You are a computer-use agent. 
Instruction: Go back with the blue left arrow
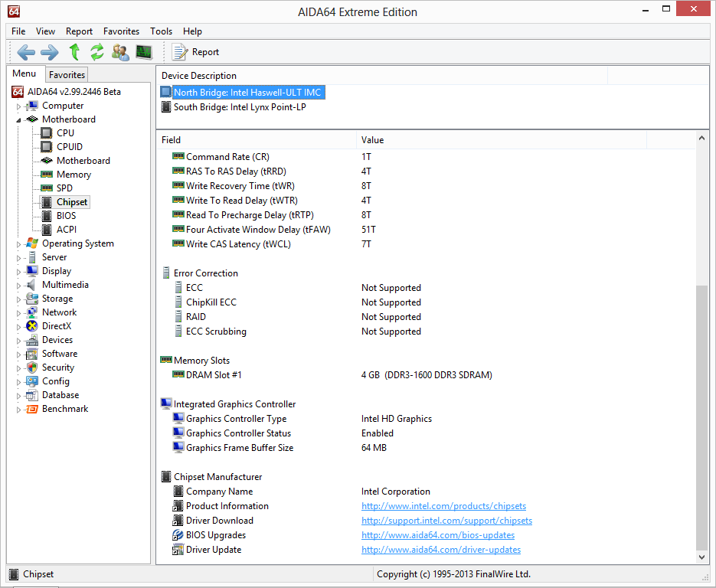(26, 52)
